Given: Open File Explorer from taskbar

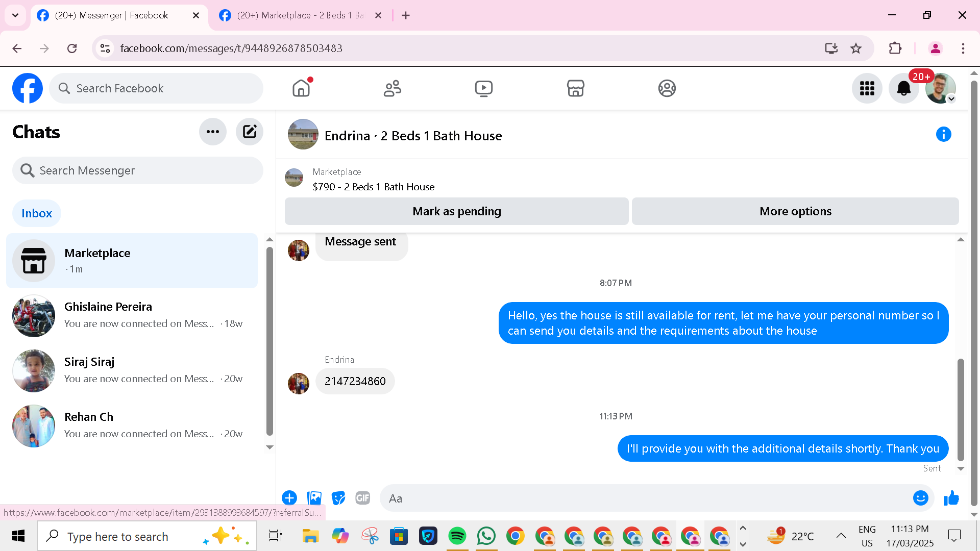Looking at the screenshot, I should pyautogui.click(x=310, y=536).
